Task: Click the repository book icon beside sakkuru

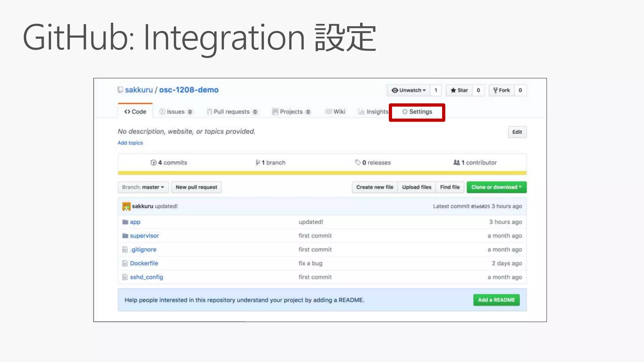Action: coord(120,90)
